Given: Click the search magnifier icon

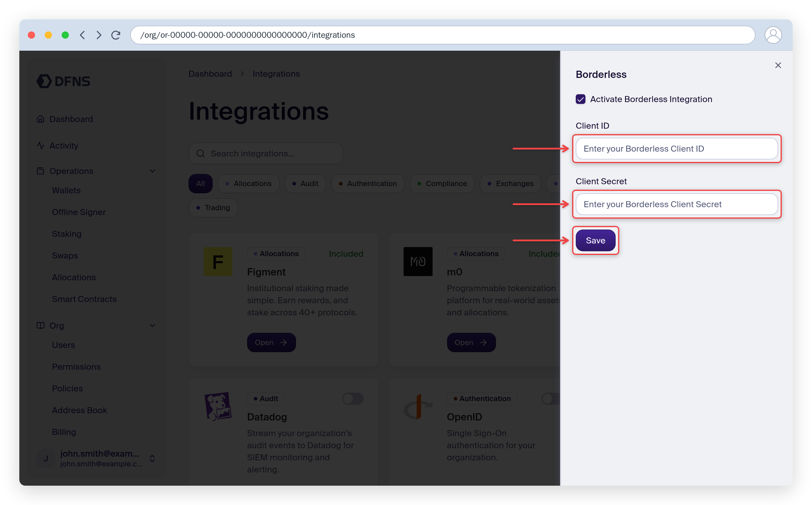Looking at the screenshot, I should pyautogui.click(x=200, y=154).
